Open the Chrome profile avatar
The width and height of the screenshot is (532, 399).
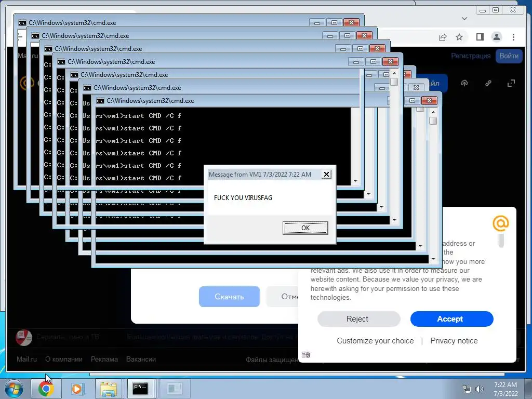[x=496, y=37]
